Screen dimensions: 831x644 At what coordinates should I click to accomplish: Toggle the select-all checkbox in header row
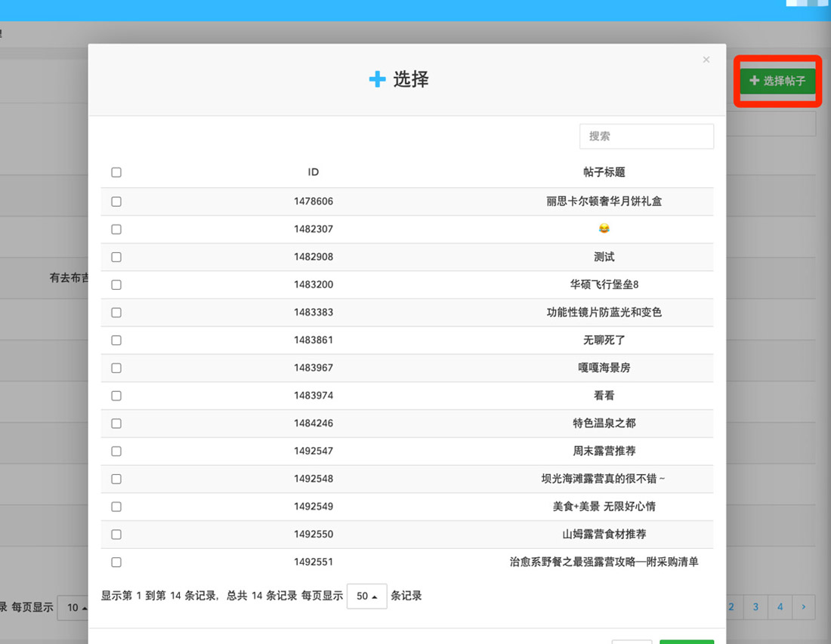click(x=116, y=172)
